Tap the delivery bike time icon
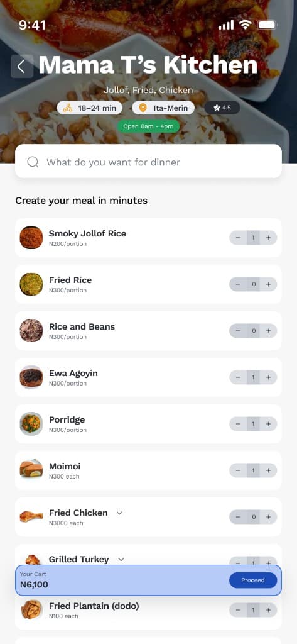 [x=68, y=108]
